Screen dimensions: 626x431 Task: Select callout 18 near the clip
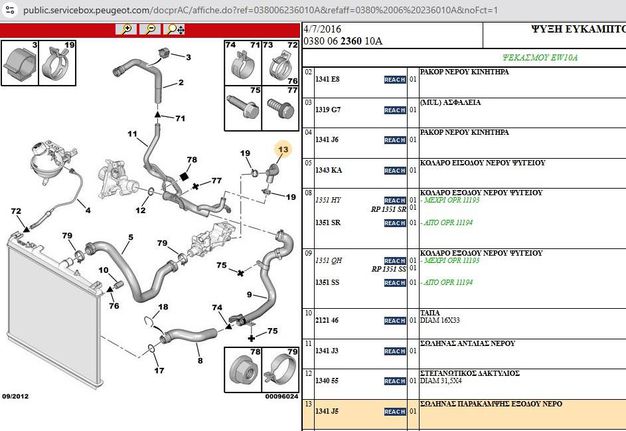click(163, 307)
